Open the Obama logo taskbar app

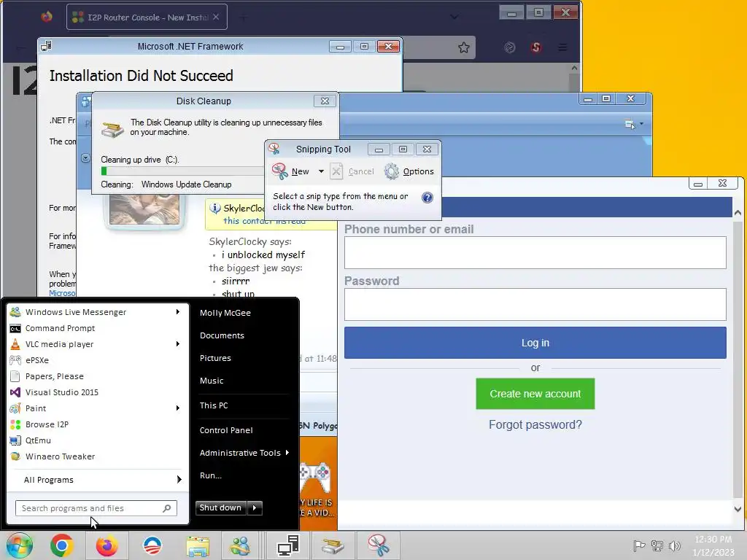tap(152, 545)
